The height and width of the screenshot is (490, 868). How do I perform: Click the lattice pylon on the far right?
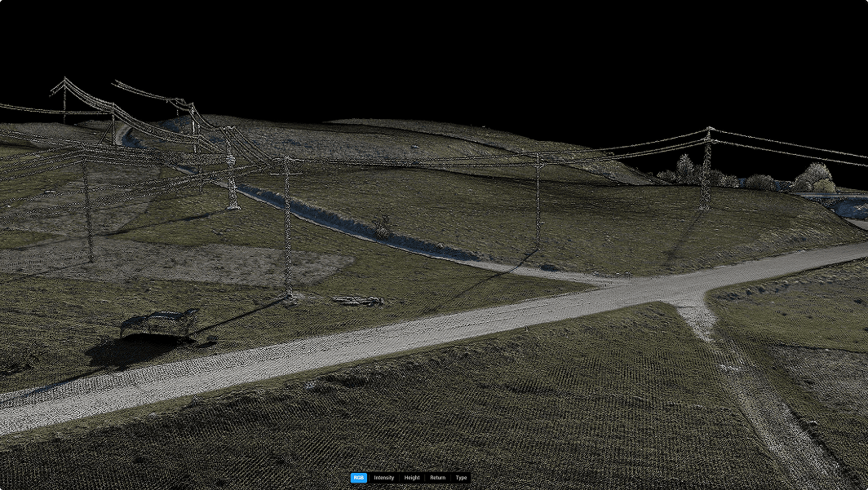[706, 170]
